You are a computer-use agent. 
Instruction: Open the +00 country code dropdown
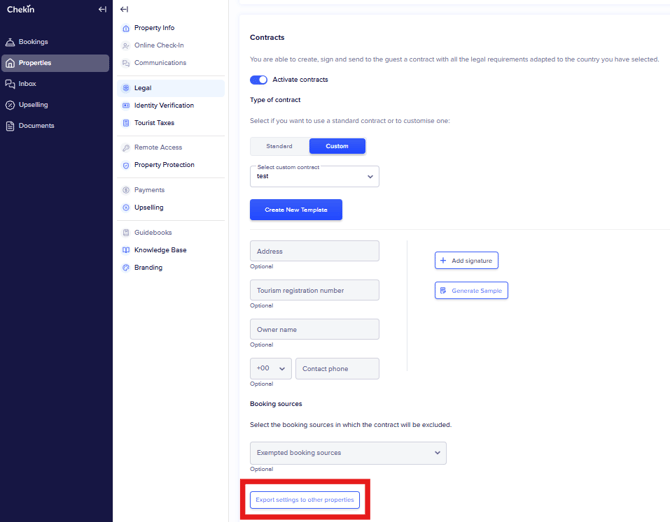[x=271, y=369]
